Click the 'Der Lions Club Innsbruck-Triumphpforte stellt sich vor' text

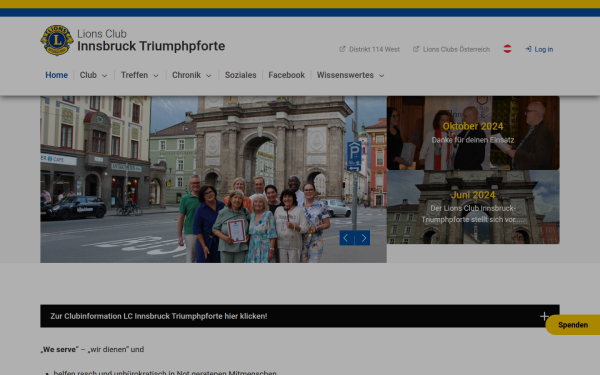click(x=473, y=214)
